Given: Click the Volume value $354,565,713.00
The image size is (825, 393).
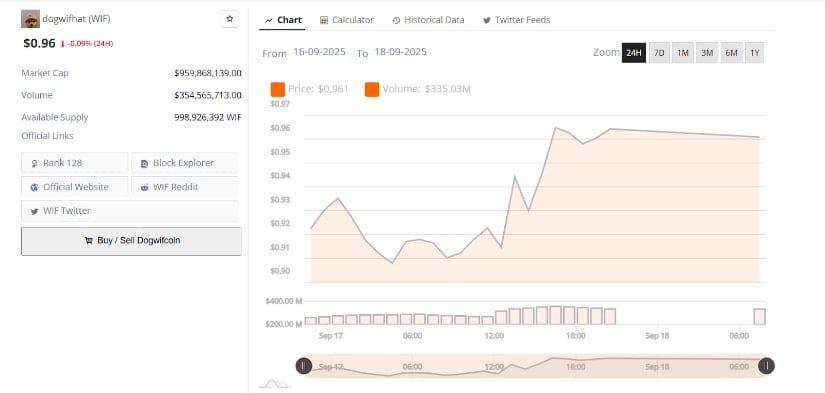Looking at the screenshot, I should click(x=208, y=95).
